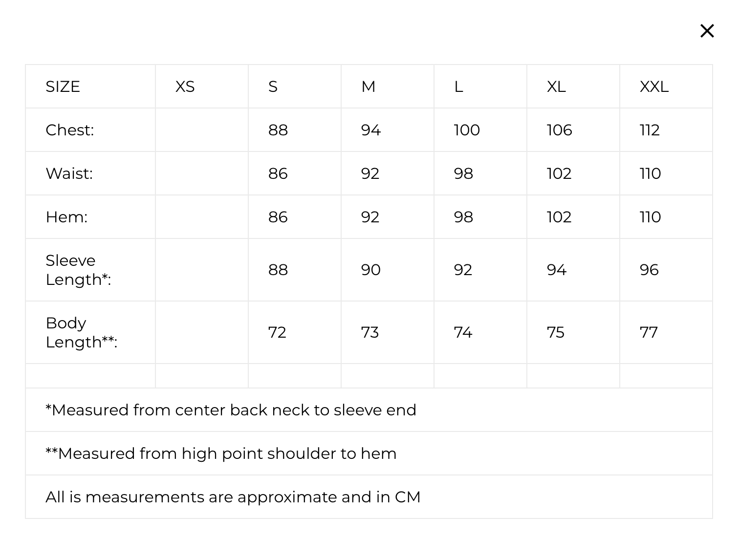
Task: Click the Body Length row label
Action: [x=81, y=332]
